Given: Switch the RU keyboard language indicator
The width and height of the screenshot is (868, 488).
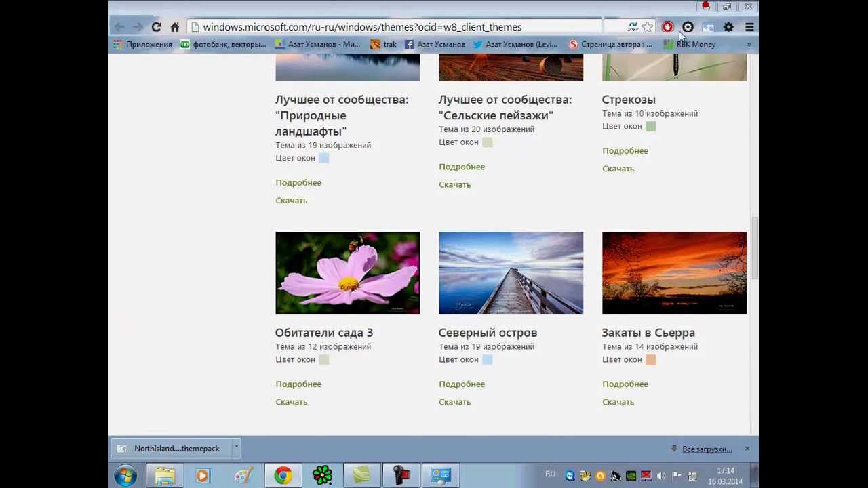Looking at the screenshot, I should click(x=550, y=474).
